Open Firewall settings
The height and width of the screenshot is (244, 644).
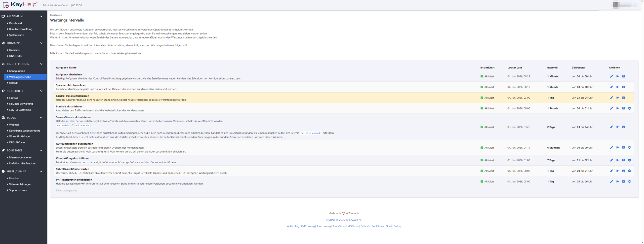pos(14,98)
